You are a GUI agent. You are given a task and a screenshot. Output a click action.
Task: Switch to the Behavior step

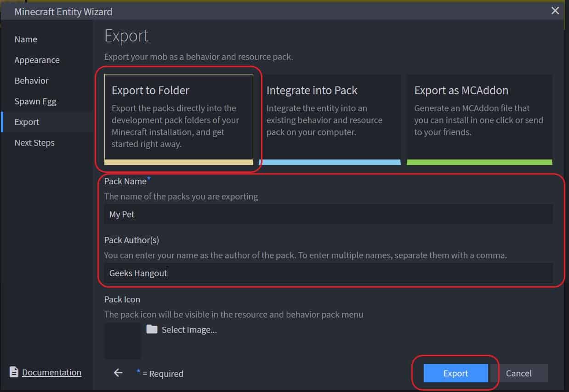click(31, 81)
